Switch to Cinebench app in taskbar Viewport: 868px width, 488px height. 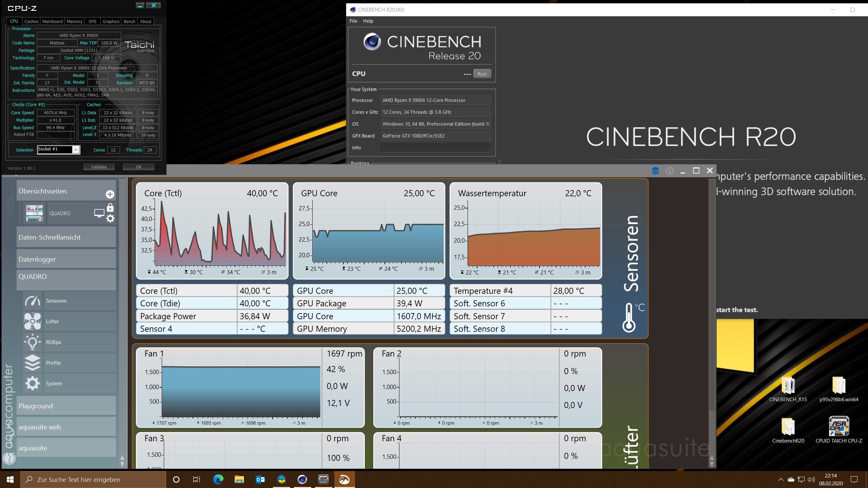302,480
